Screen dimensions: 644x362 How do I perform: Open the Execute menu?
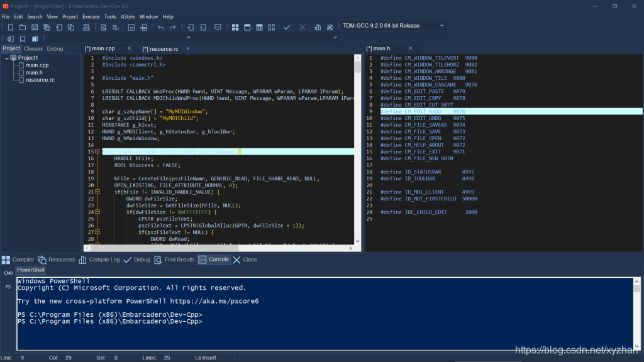[x=91, y=17]
